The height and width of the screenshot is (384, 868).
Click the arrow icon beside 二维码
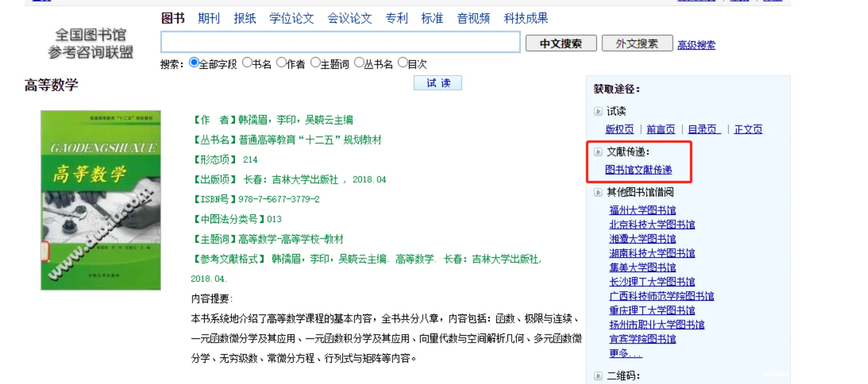(x=598, y=376)
